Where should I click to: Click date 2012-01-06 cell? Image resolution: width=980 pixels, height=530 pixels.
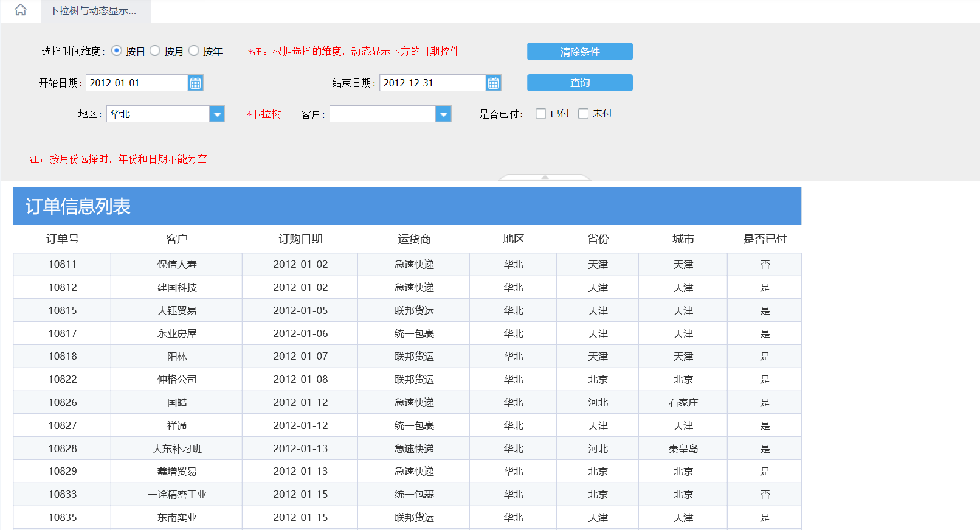(x=300, y=333)
